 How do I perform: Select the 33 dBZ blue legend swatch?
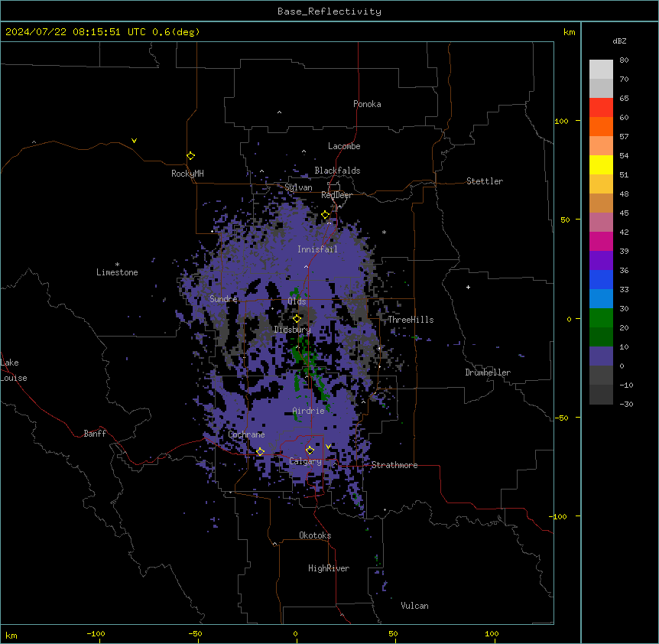tap(601, 298)
